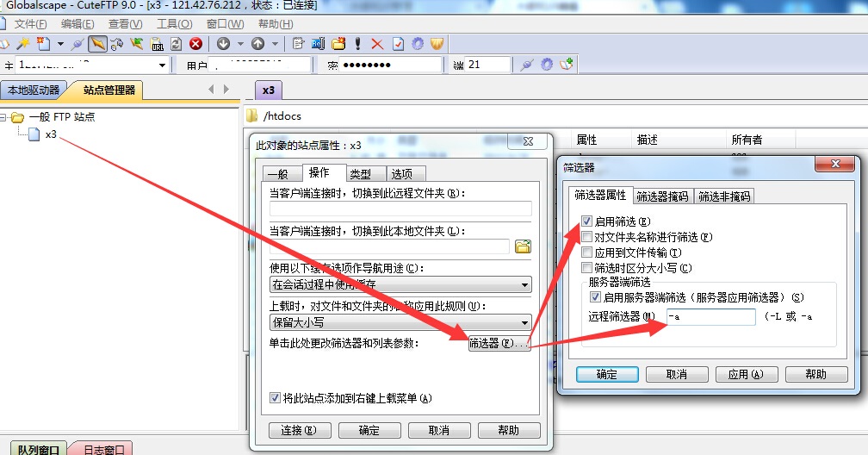Enable 对文件夹名称进行筛选 checkbox
This screenshot has height=455, width=868.
point(586,237)
